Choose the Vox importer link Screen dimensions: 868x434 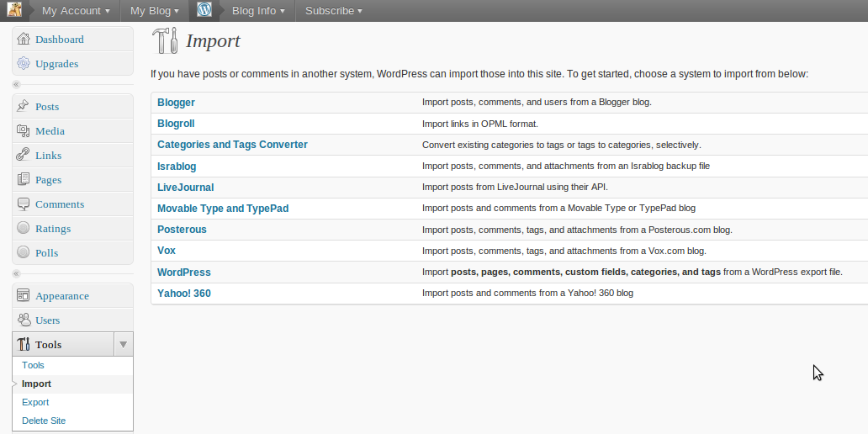pyautogui.click(x=167, y=250)
